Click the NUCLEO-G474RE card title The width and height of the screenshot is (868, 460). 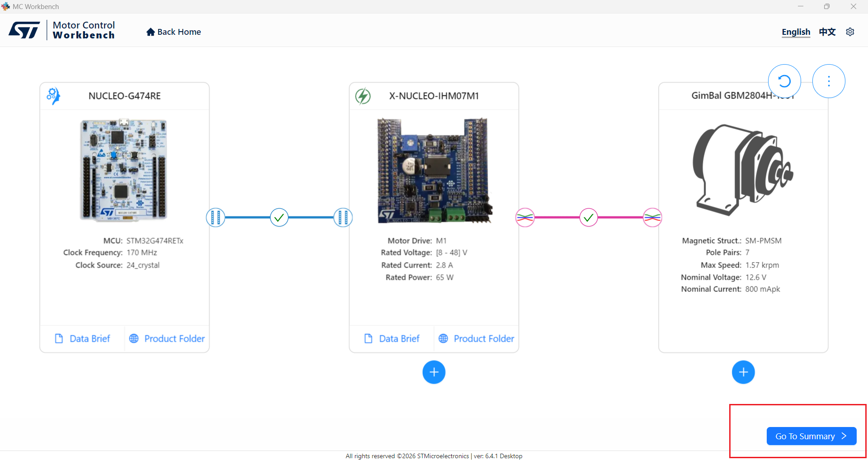point(125,96)
